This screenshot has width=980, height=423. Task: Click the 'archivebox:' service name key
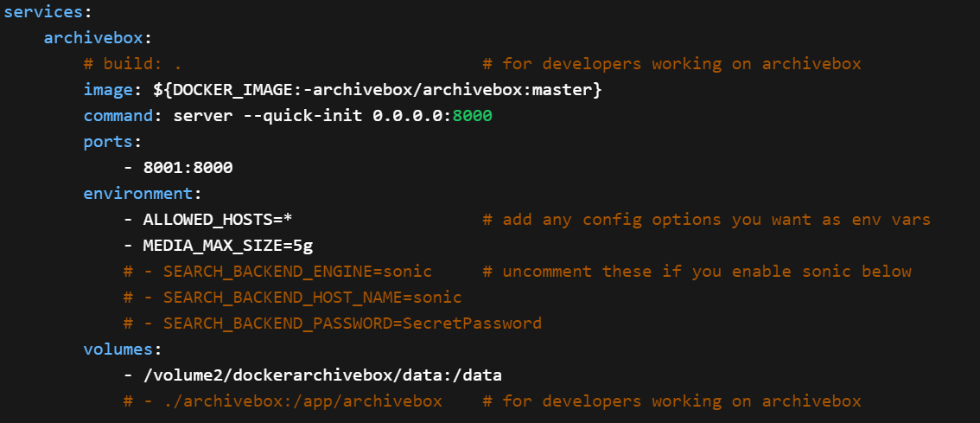tap(98, 38)
